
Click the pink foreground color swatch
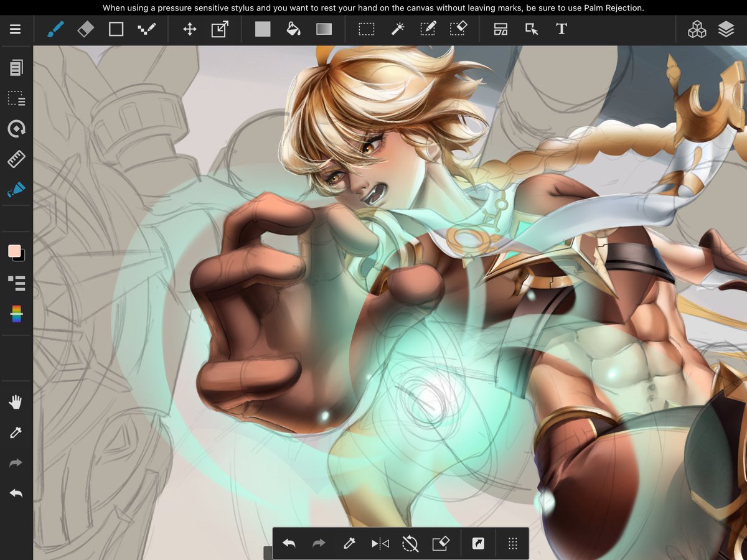tap(14, 251)
